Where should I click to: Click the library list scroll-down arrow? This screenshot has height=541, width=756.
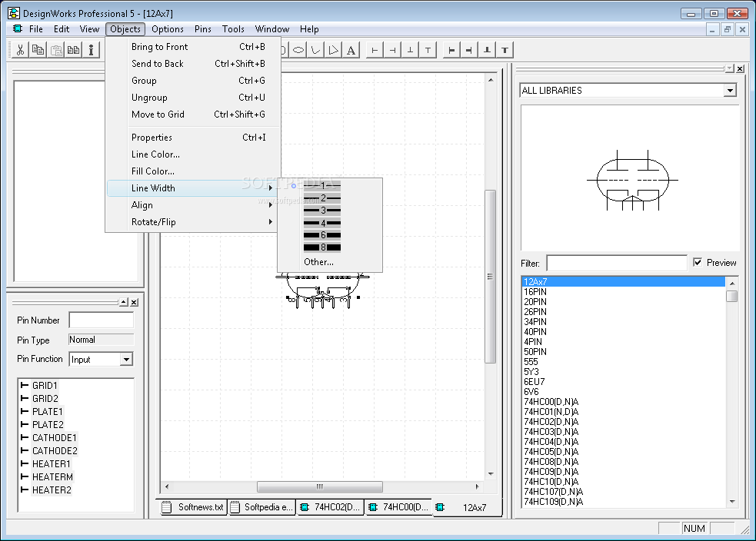(732, 502)
